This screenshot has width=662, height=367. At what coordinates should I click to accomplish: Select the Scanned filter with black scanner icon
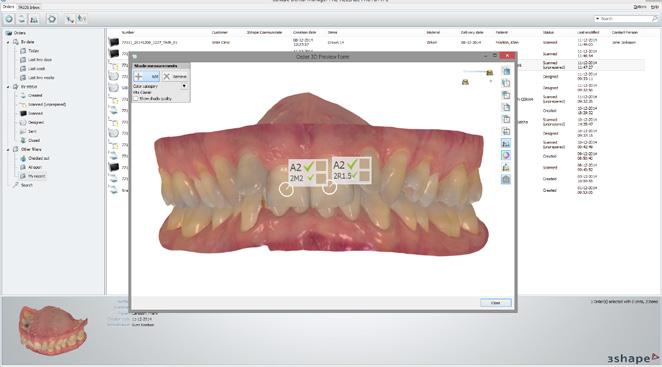tap(32, 113)
